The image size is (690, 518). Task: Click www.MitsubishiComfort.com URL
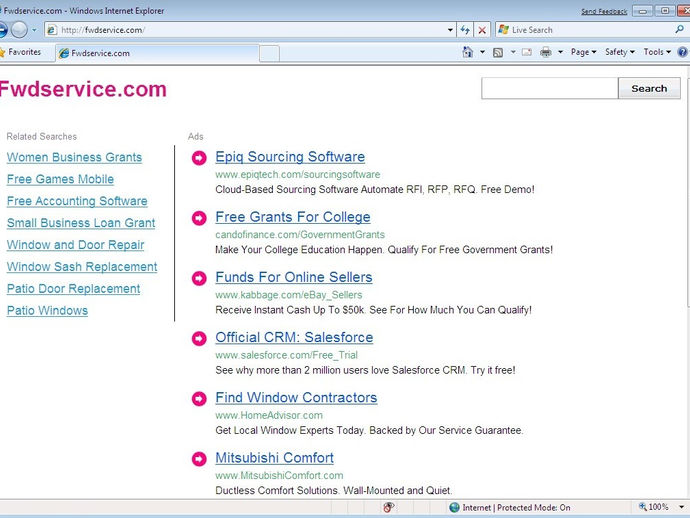click(x=279, y=476)
